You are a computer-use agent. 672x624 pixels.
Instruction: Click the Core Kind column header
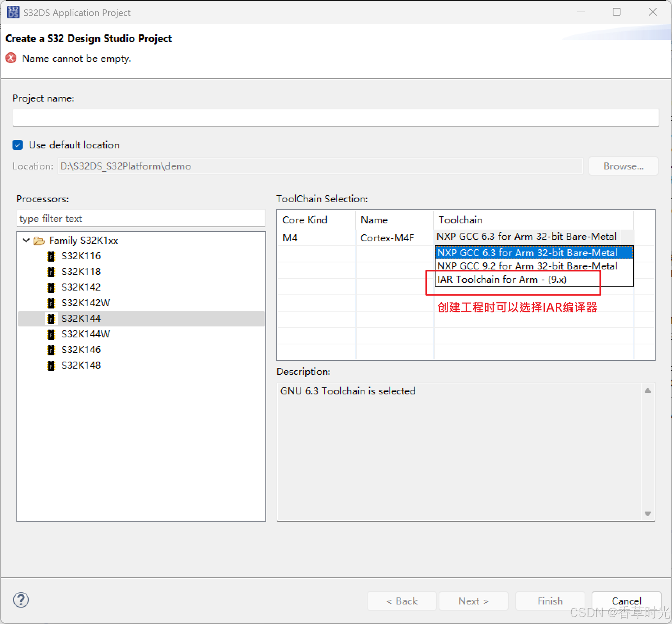(x=316, y=220)
